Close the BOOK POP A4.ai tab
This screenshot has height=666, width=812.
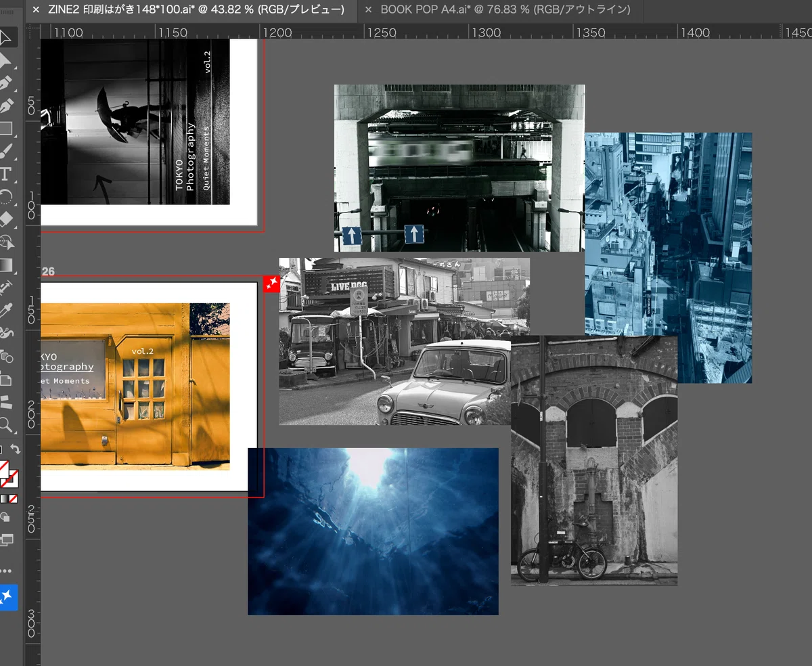coord(368,9)
